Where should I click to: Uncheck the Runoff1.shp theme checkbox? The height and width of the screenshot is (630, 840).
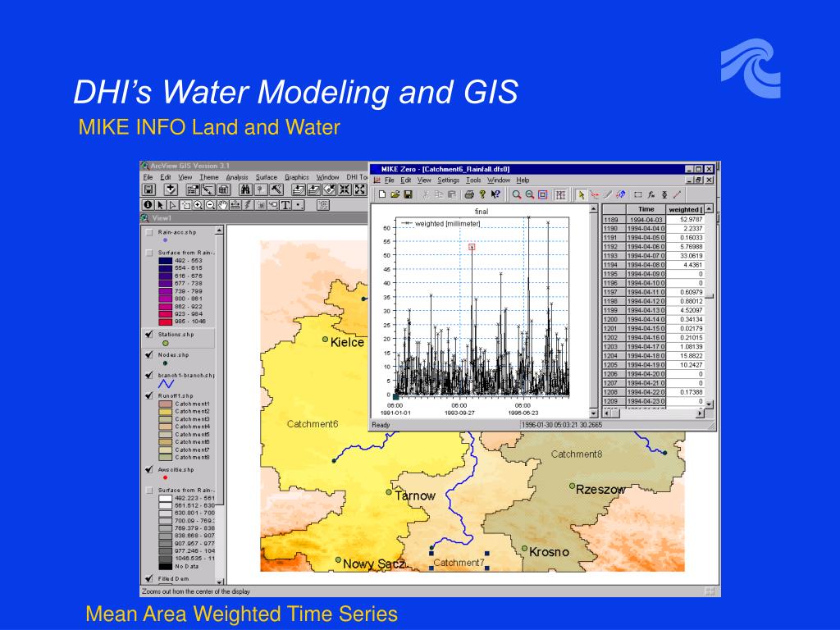coord(149,396)
